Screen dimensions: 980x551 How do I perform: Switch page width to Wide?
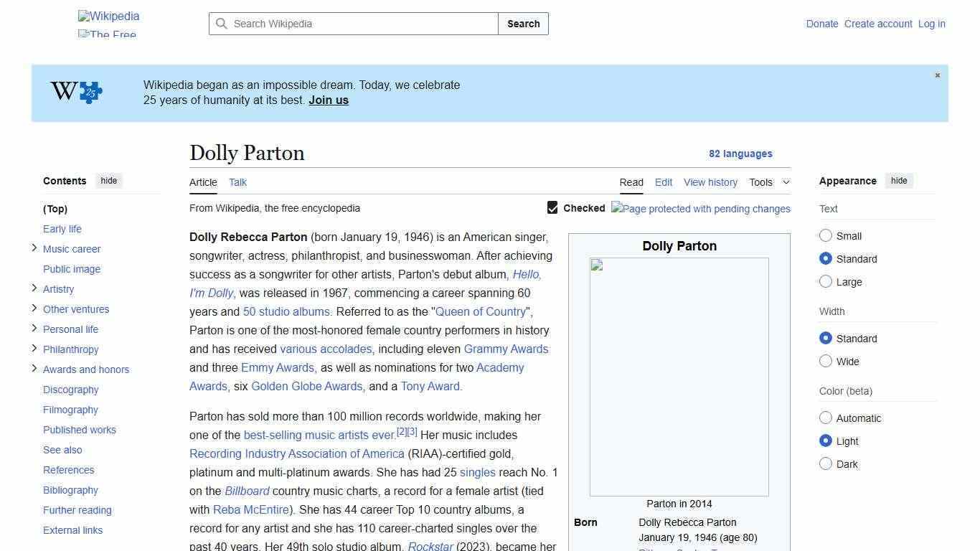pyautogui.click(x=826, y=361)
